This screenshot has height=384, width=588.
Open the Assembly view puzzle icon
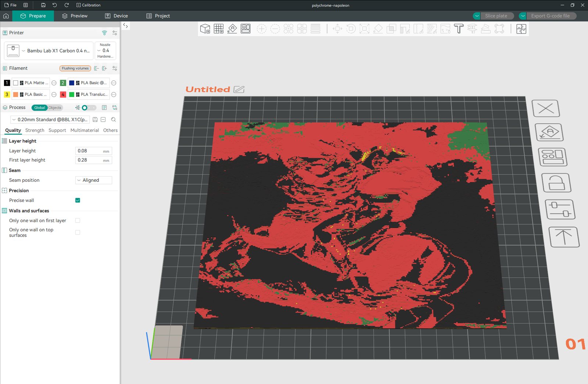pos(521,29)
